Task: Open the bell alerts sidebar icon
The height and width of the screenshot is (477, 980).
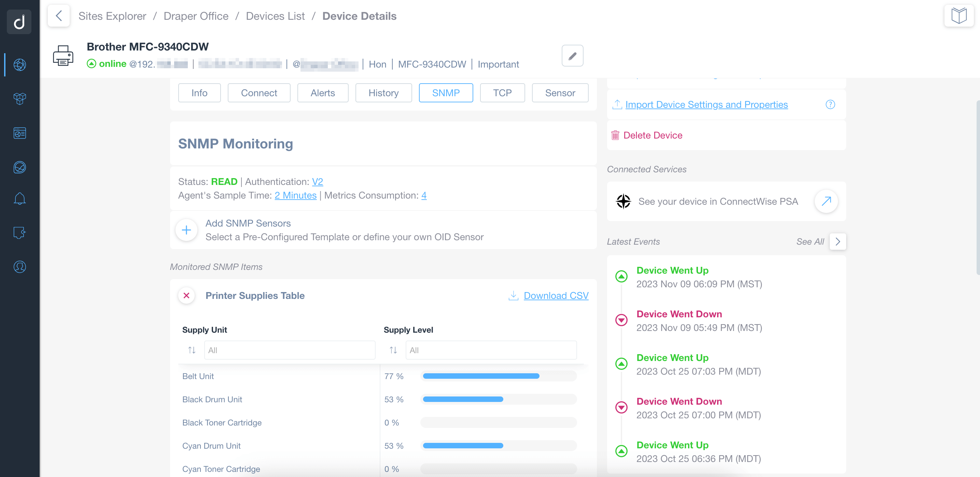Action: (x=19, y=198)
